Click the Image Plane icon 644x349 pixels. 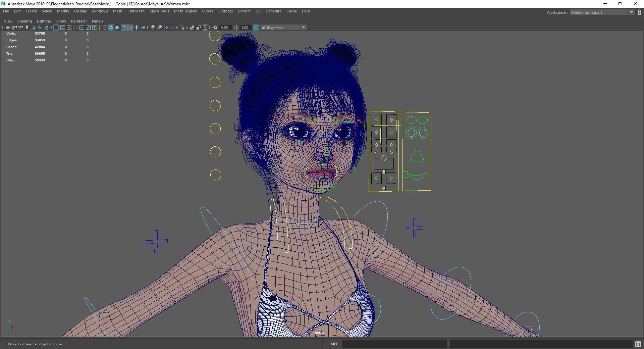[34, 28]
